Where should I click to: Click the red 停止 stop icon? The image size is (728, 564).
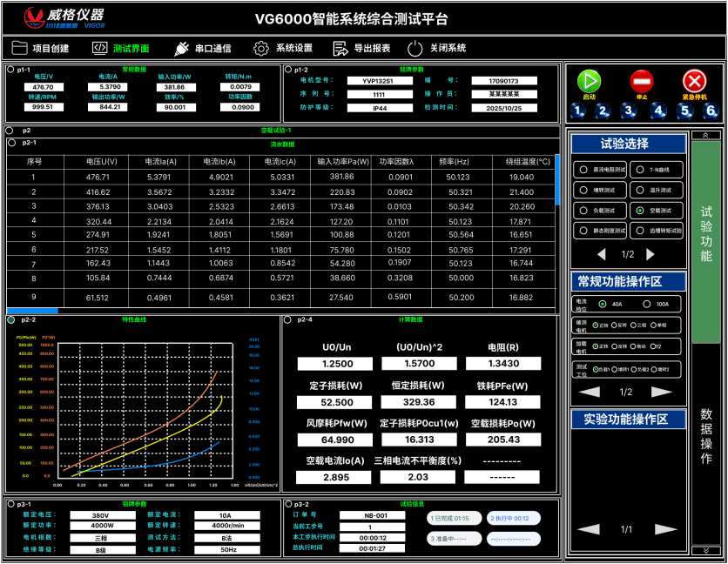click(x=642, y=82)
